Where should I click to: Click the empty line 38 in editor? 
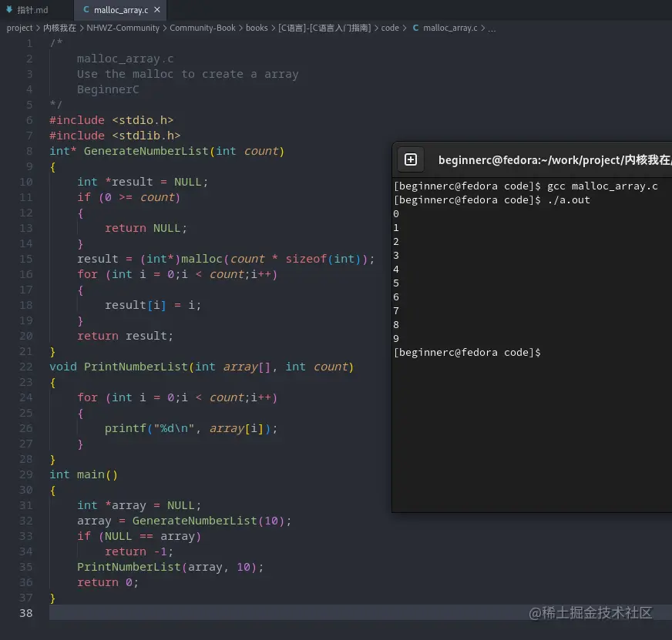(360, 613)
